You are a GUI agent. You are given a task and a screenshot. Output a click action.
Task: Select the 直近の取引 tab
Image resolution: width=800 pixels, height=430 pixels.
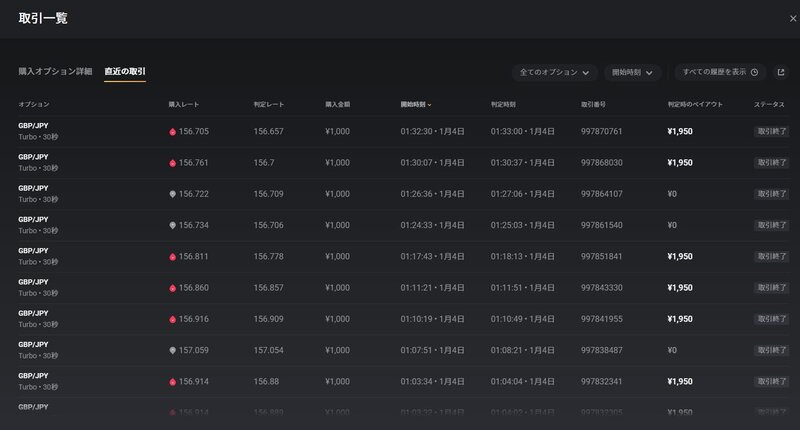coord(125,72)
